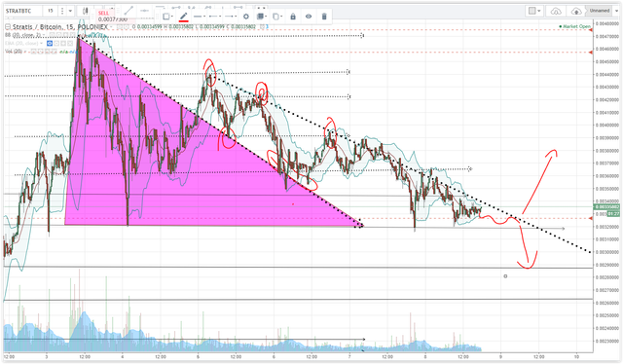
Task: Expand the interval dropdown arrow
Action: coord(70,11)
